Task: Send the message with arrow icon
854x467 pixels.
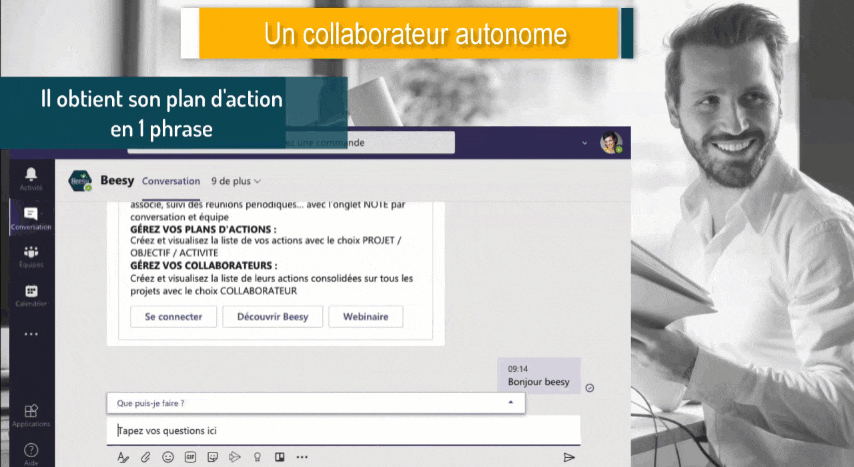Action: (x=569, y=457)
